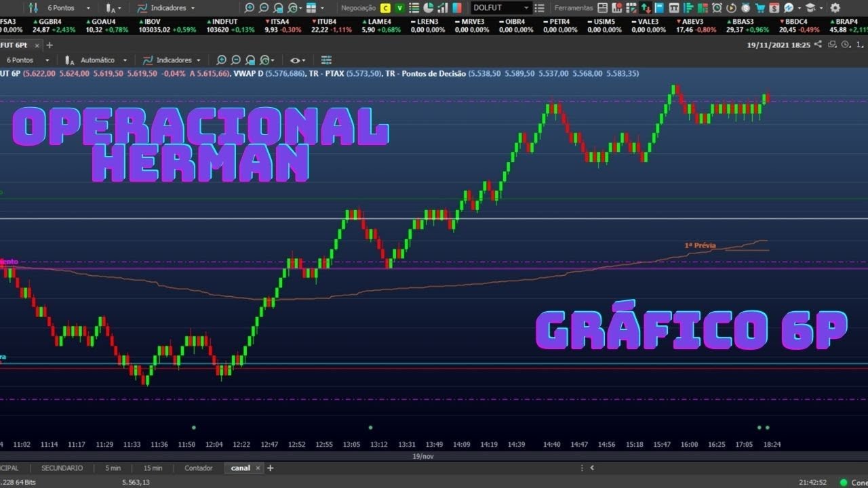Image resolution: width=868 pixels, height=488 pixels.
Task: Click the clock icon near top right
Action: (845, 44)
